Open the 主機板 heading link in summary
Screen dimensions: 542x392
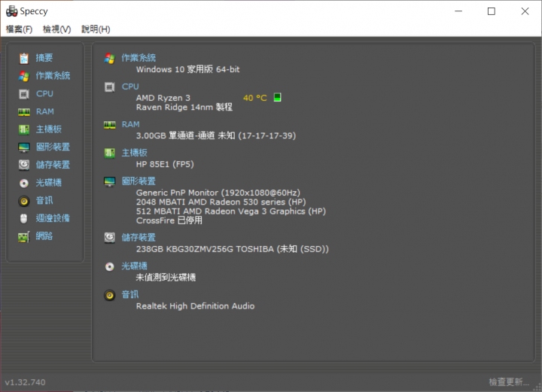135,153
